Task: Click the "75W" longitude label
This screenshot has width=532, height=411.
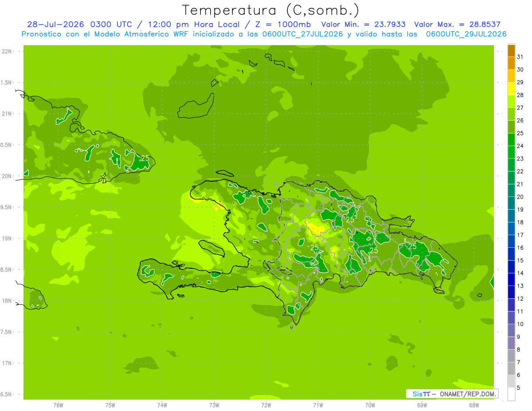Action: [110, 405]
